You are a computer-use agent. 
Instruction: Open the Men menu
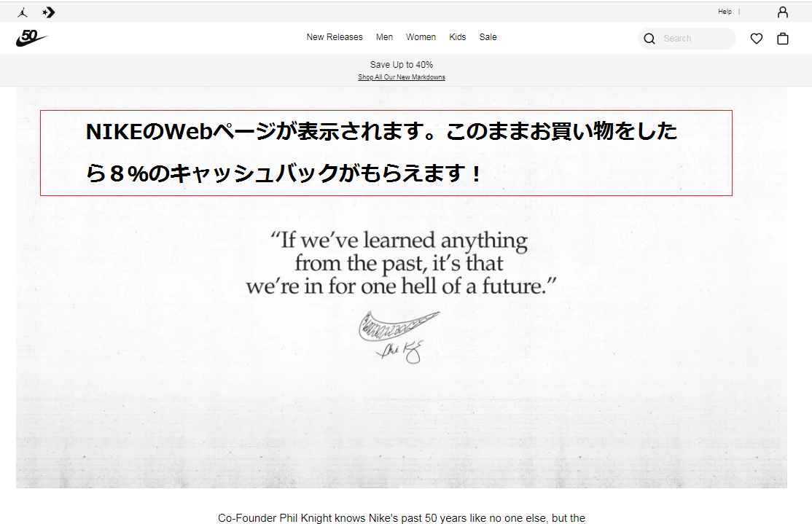click(x=384, y=37)
